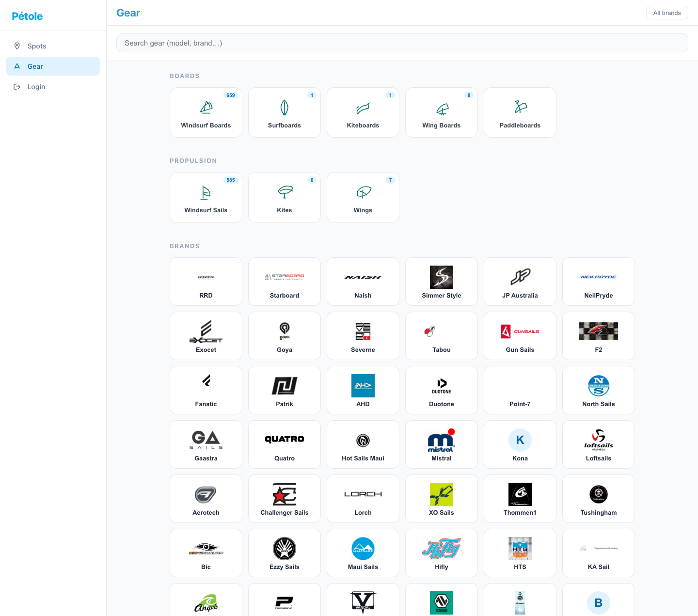Select the NeilPryde brand card

click(x=599, y=282)
